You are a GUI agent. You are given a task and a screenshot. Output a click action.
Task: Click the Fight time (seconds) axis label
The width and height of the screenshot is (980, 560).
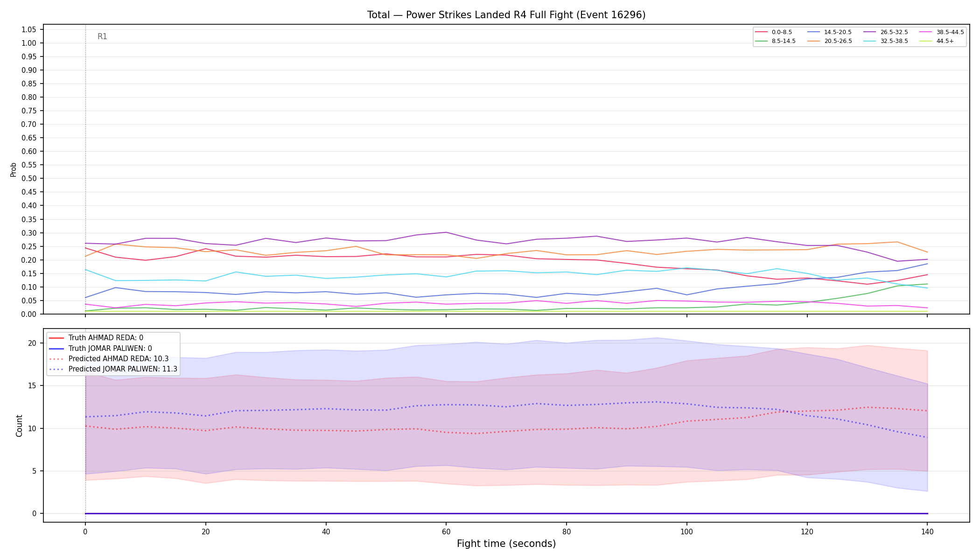[x=506, y=544]
